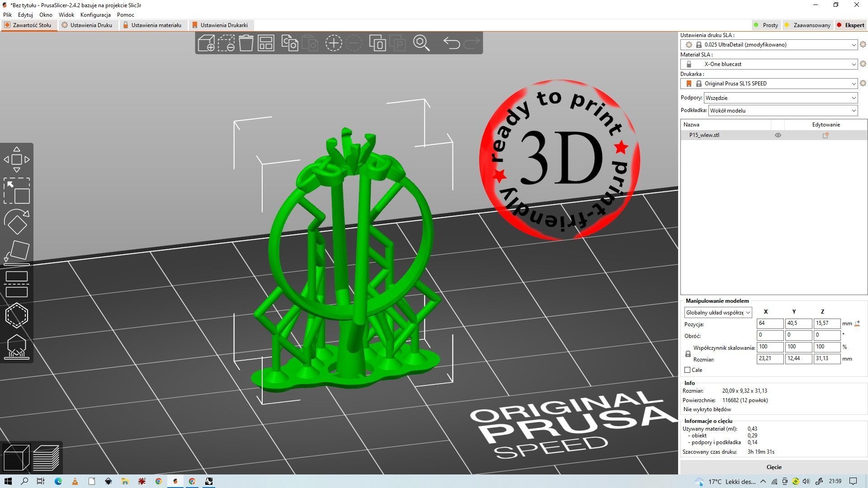Click the Scale factor X input field
868x488 pixels.
(770, 347)
